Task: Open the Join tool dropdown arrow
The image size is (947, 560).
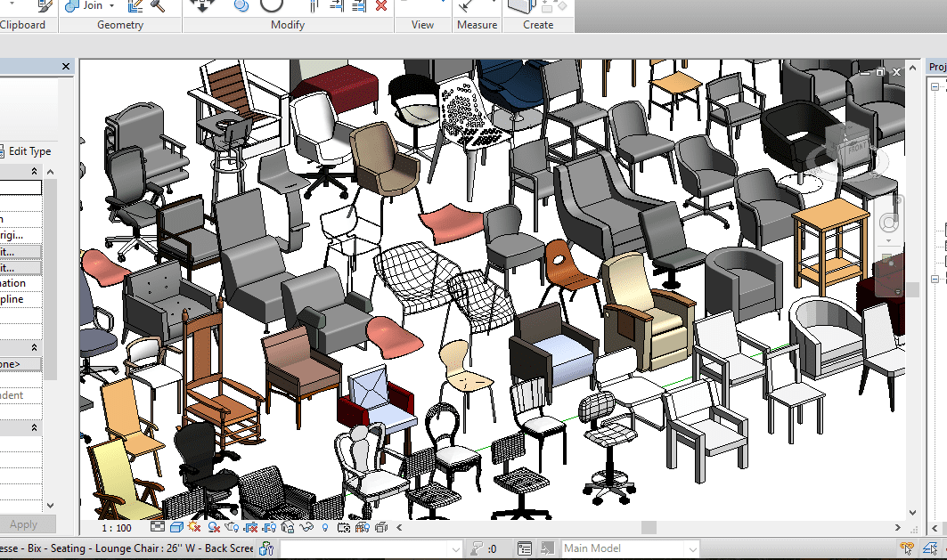Action: (111, 5)
